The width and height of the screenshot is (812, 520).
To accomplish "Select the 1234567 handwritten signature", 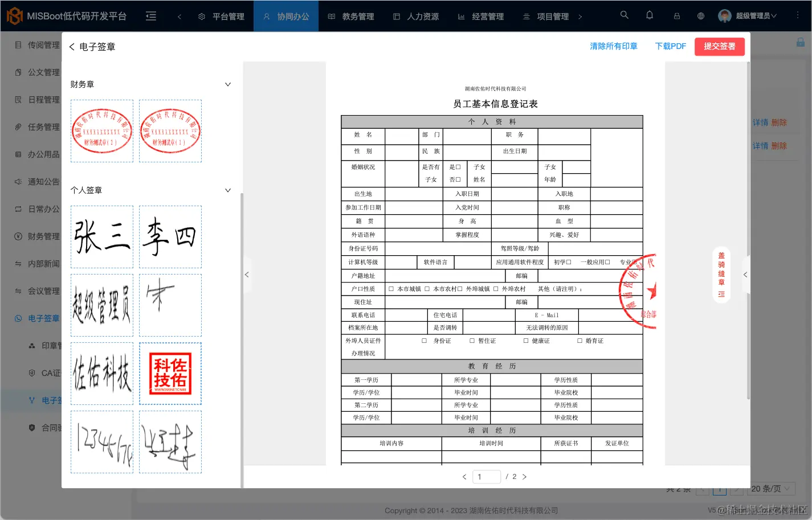I will tap(102, 442).
